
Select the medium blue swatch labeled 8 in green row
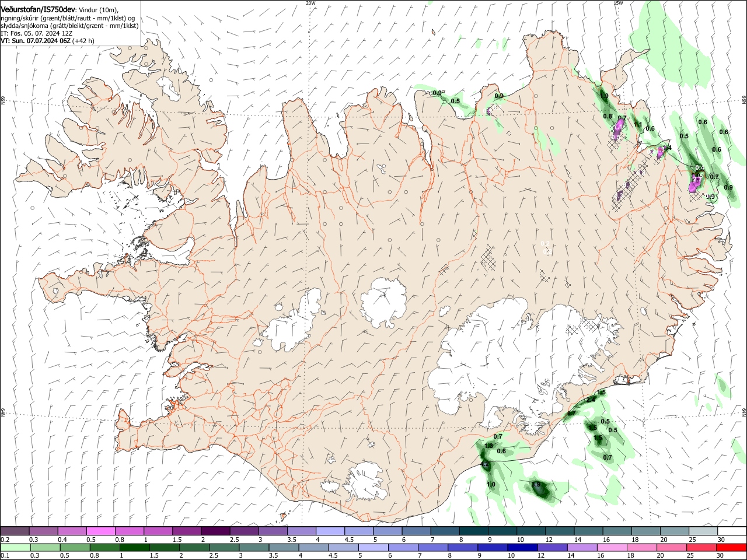pos(463,547)
